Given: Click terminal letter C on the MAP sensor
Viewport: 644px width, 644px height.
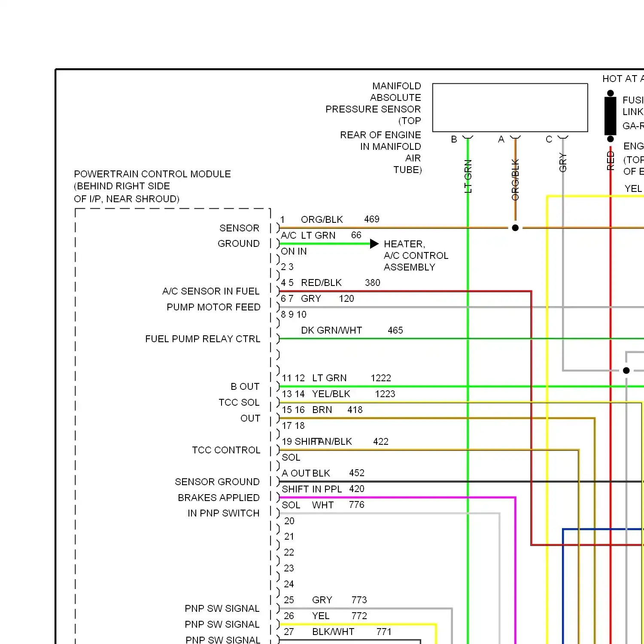Looking at the screenshot, I should point(549,139).
